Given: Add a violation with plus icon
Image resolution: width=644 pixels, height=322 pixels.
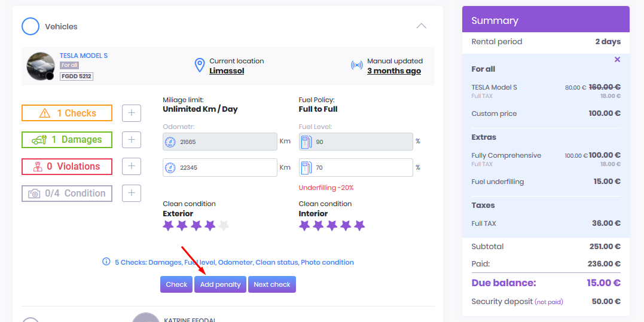Looking at the screenshot, I should point(132,167).
